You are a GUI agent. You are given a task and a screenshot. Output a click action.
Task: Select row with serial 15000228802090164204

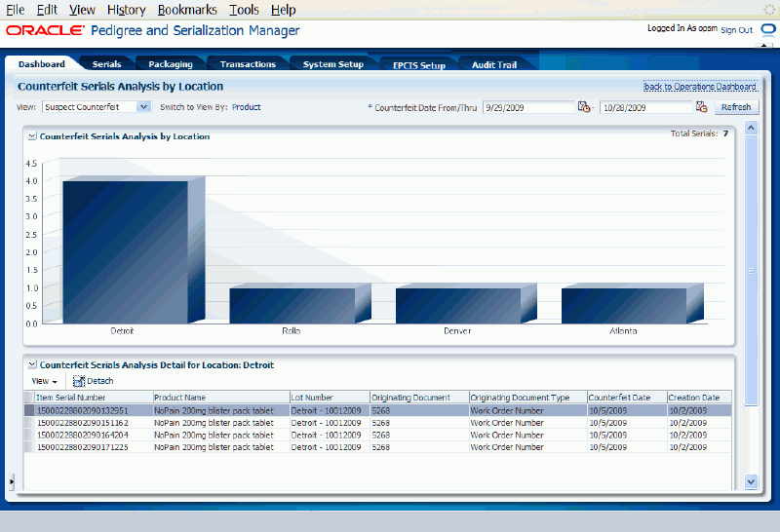point(378,435)
